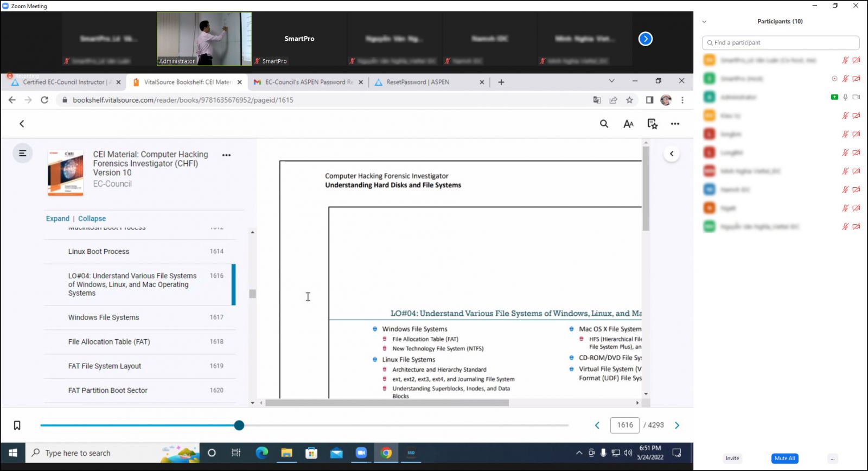Open FAT Partition Boot Sector entry

coord(140,391)
